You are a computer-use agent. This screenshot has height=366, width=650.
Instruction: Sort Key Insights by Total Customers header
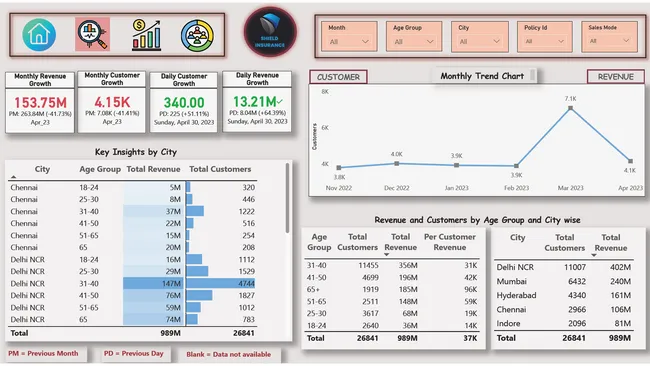(220, 169)
